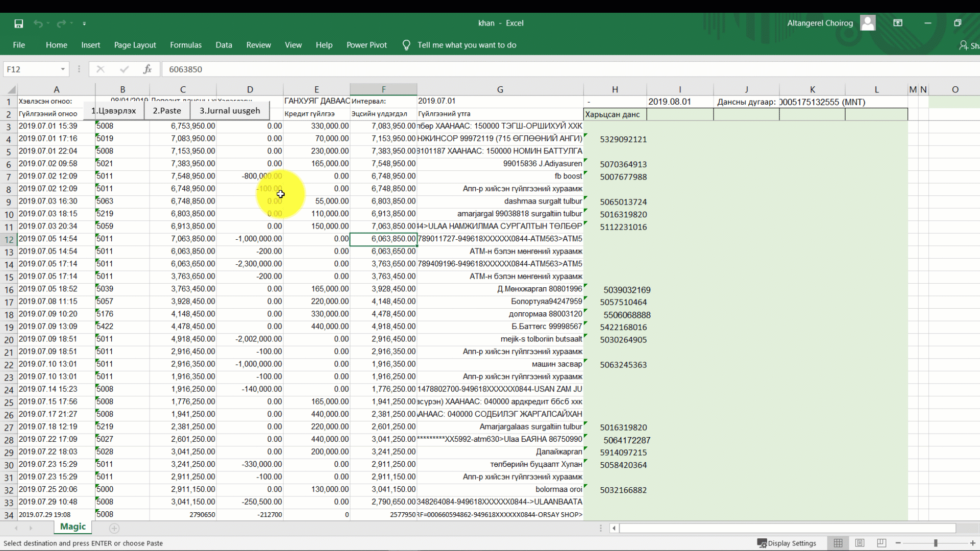The height and width of the screenshot is (551, 980).
Task: Click the Ribbon Display Options icon
Action: point(898,23)
